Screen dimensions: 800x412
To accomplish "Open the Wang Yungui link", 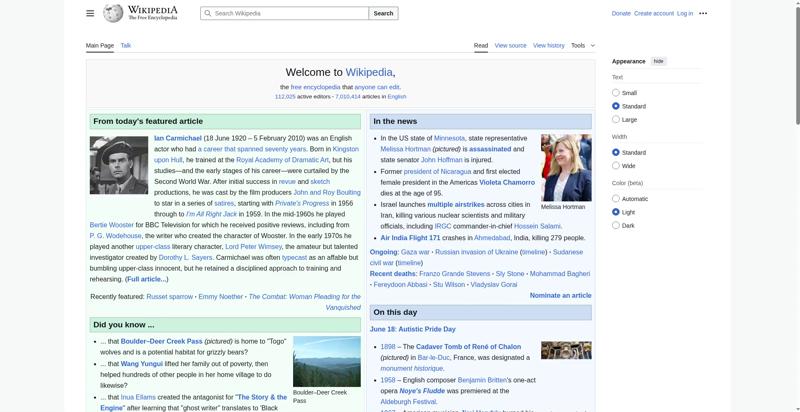I will coord(141,364).
